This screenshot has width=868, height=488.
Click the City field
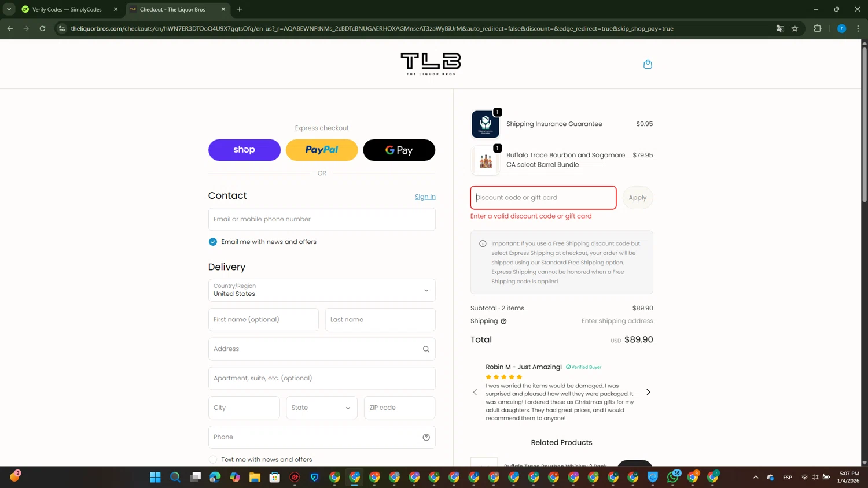point(244,408)
